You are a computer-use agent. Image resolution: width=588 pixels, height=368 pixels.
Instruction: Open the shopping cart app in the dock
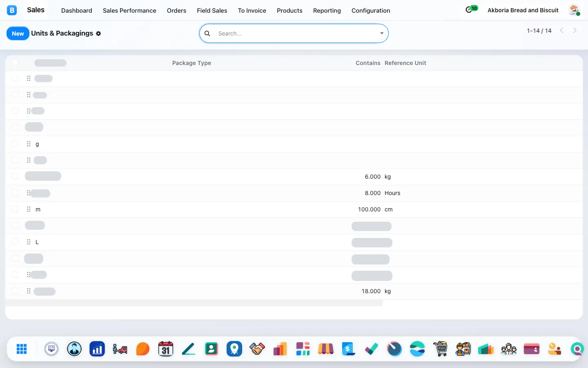click(x=440, y=349)
